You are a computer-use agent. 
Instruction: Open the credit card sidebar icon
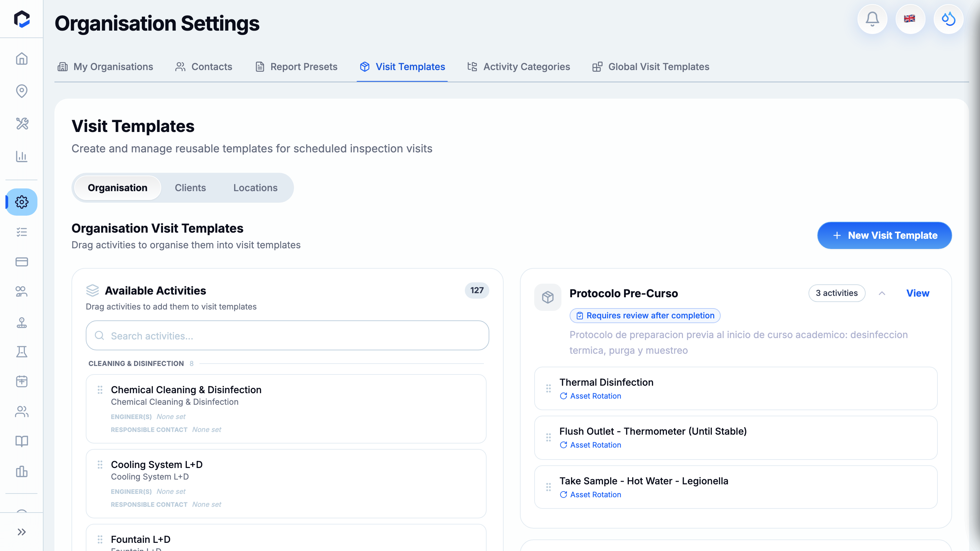click(x=22, y=262)
